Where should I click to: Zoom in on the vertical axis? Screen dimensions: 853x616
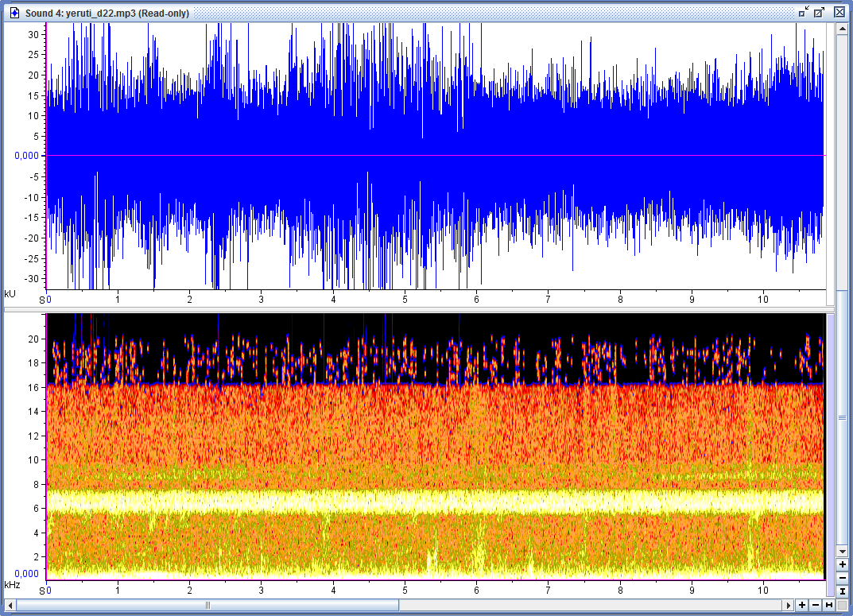coord(842,564)
